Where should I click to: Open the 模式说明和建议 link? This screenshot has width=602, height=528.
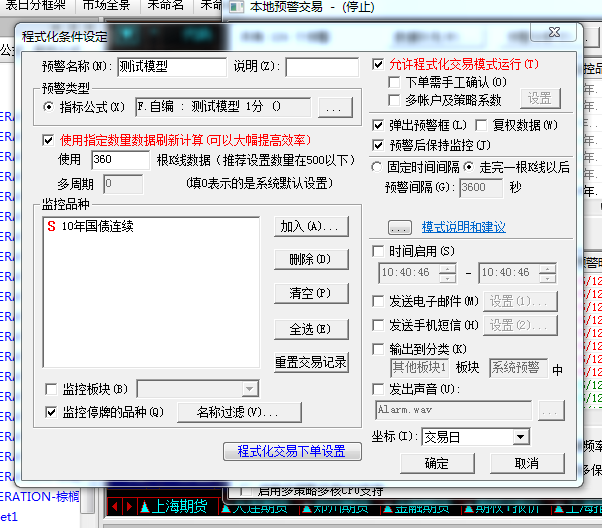click(x=464, y=227)
